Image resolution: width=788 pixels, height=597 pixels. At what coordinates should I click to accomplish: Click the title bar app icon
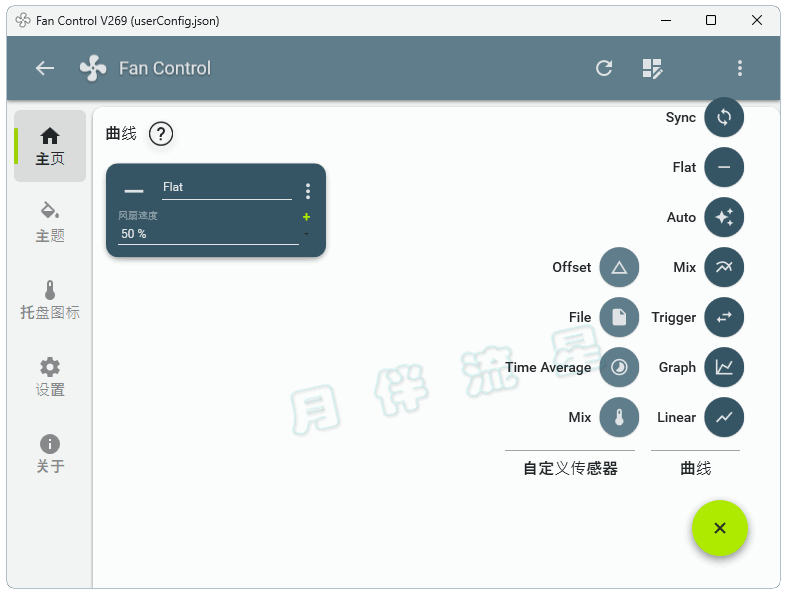(x=23, y=21)
